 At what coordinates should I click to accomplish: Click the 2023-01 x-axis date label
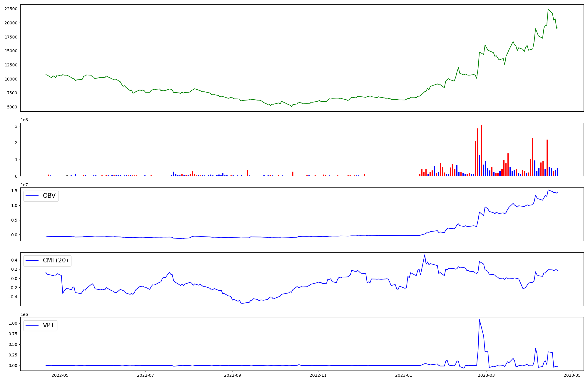coord(404,375)
